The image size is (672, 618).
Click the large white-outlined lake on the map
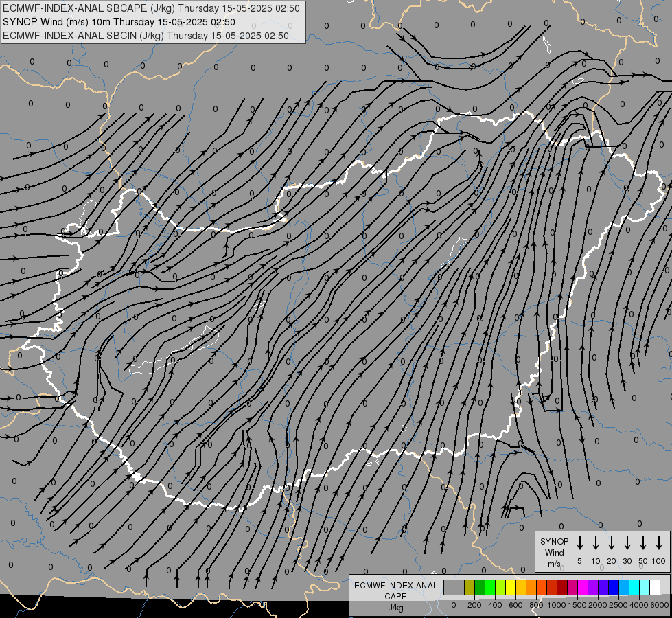click(x=174, y=351)
